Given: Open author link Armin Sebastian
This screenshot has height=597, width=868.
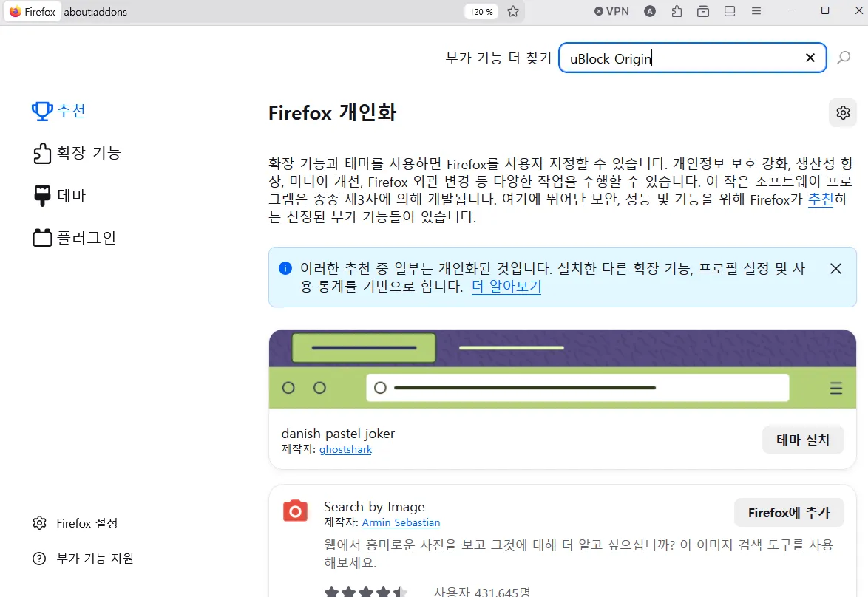Looking at the screenshot, I should pos(401,523).
